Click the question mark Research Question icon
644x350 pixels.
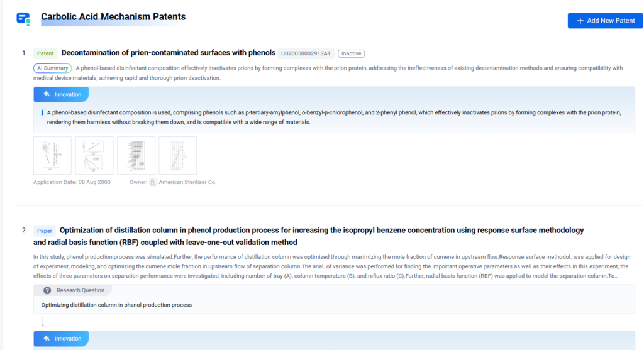[47, 290]
